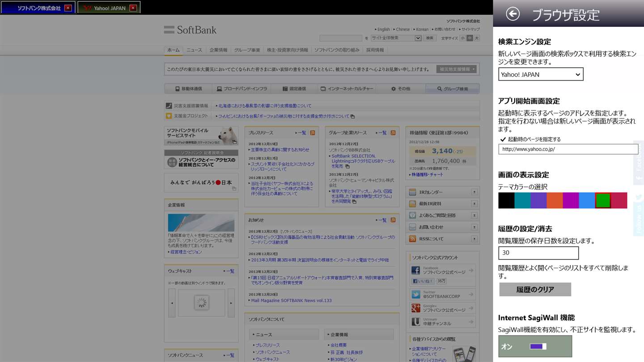The height and width of the screenshot is (362, 644).
Task: Click the 履歴のクリア button
Action: [x=535, y=289]
